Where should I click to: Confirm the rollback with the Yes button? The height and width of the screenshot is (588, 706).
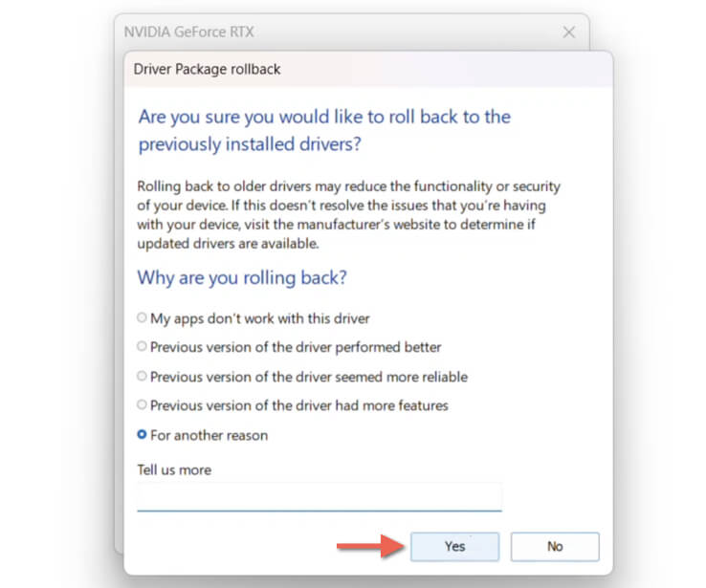pyautogui.click(x=454, y=546)
